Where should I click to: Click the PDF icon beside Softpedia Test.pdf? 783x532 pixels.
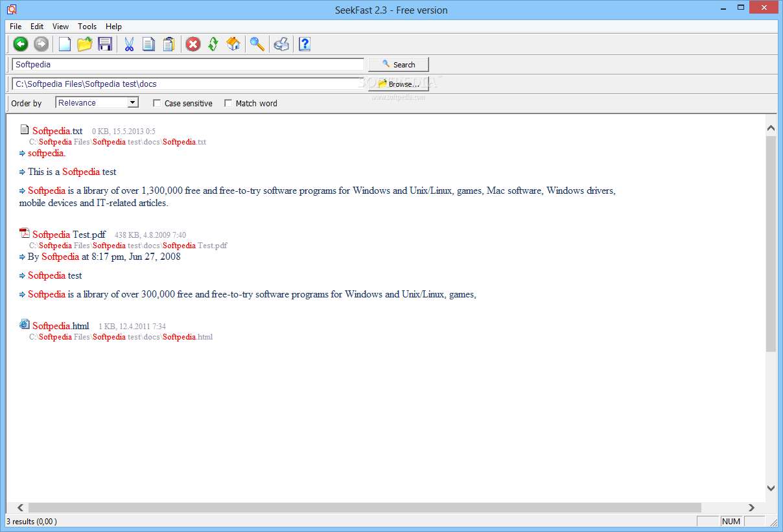(25, 233)
